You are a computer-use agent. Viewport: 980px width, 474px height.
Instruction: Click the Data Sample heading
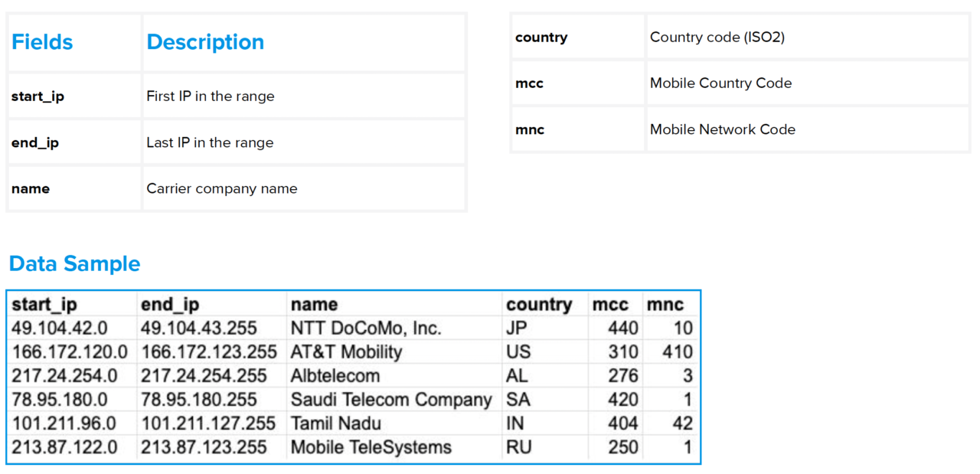75,264
